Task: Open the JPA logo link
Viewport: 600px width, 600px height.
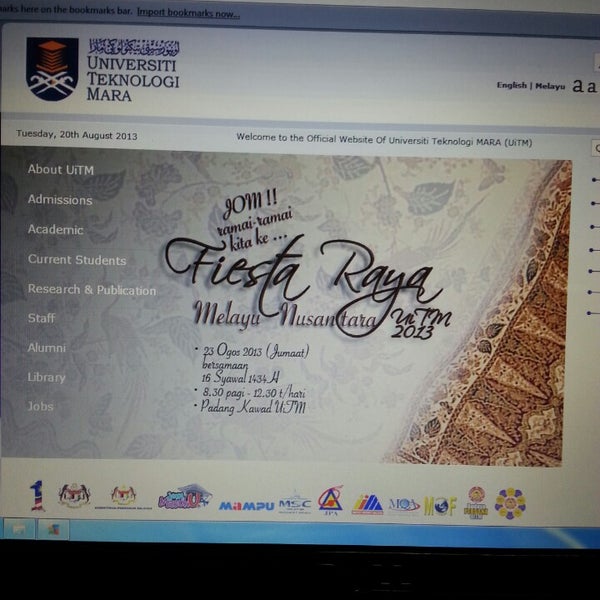Action: click(330, 501)
